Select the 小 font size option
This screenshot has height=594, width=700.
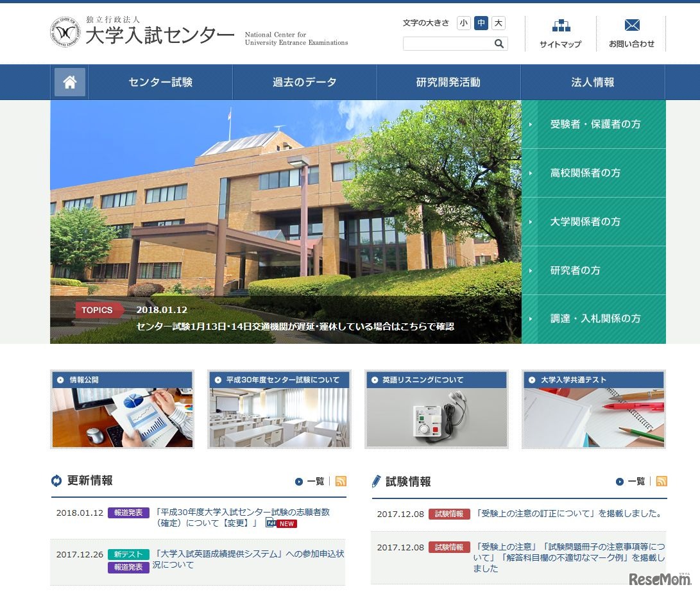(464, 22)
